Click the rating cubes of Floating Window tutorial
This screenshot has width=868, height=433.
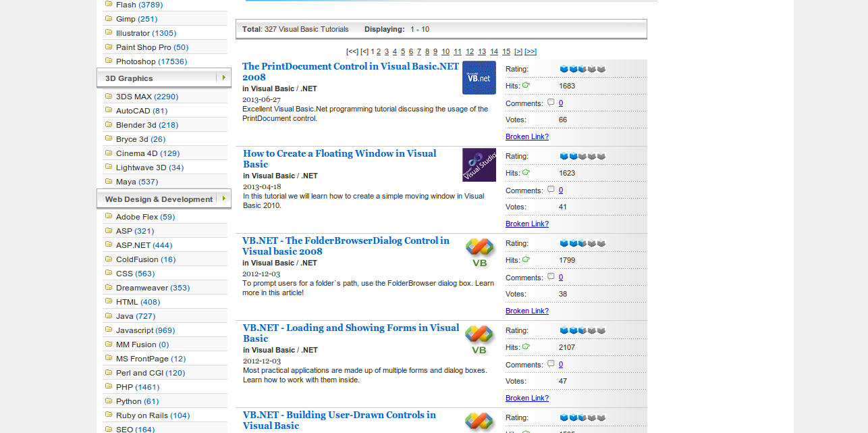(x=582, y=156)
